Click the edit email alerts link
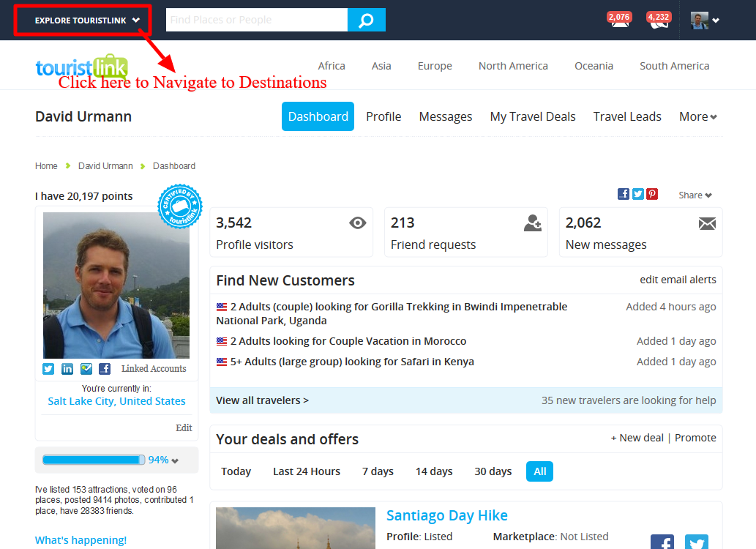Screen dimensions: 756x549 tap(678, 280)
